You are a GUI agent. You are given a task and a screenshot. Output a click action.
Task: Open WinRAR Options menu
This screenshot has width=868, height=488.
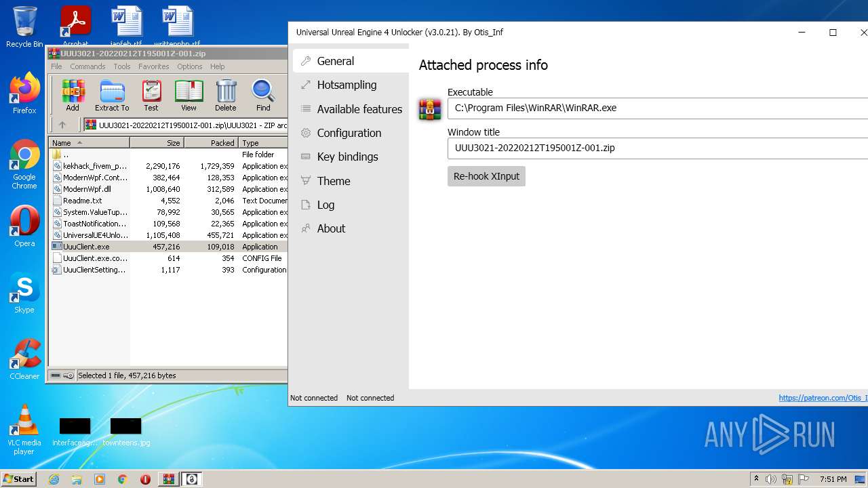(190, 66)
